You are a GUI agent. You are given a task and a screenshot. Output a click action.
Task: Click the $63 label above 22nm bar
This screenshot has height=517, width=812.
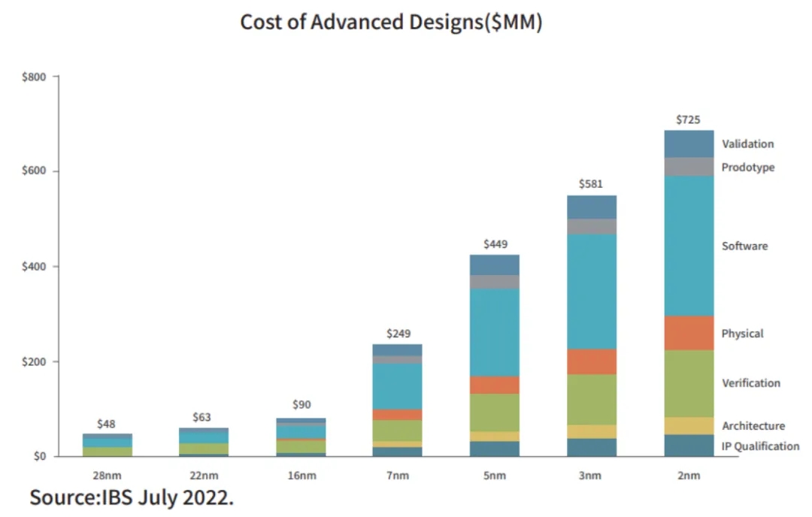tap(203, 416)
